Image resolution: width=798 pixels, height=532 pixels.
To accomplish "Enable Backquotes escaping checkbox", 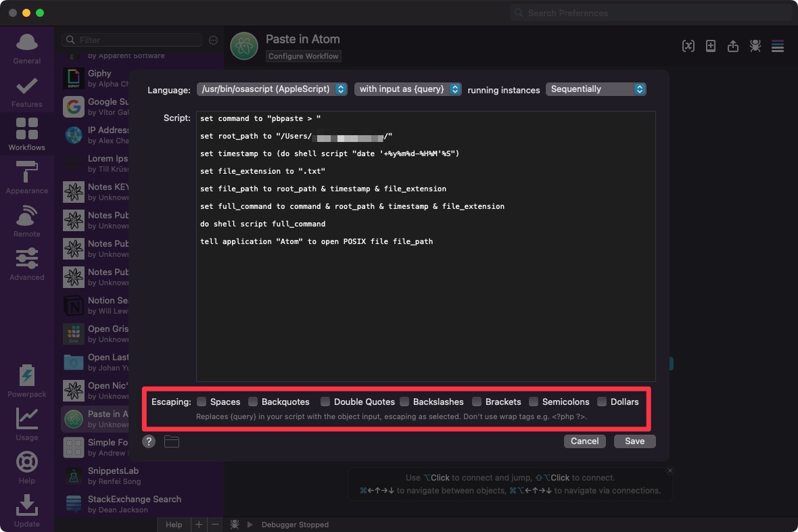I will (x=253, y=402).
